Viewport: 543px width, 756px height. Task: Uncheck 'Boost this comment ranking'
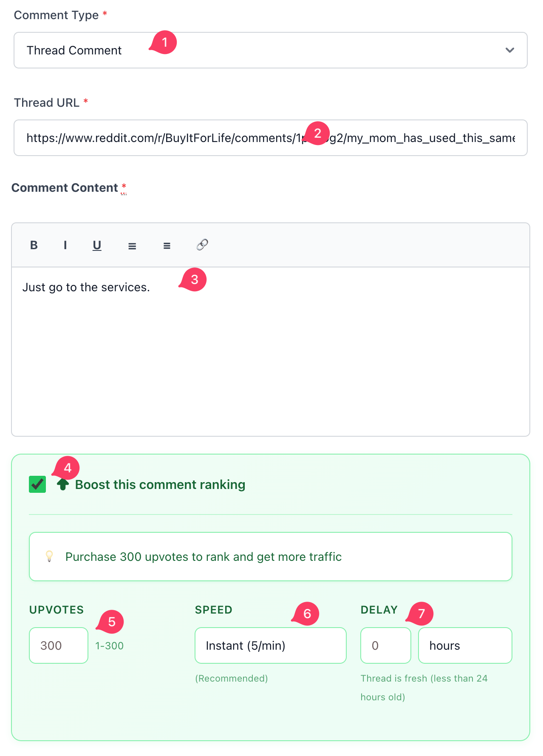(x=37, y=484)
